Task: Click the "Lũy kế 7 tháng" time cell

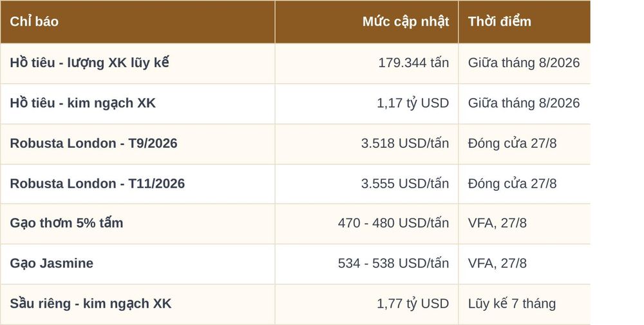Action: (512, 304)
